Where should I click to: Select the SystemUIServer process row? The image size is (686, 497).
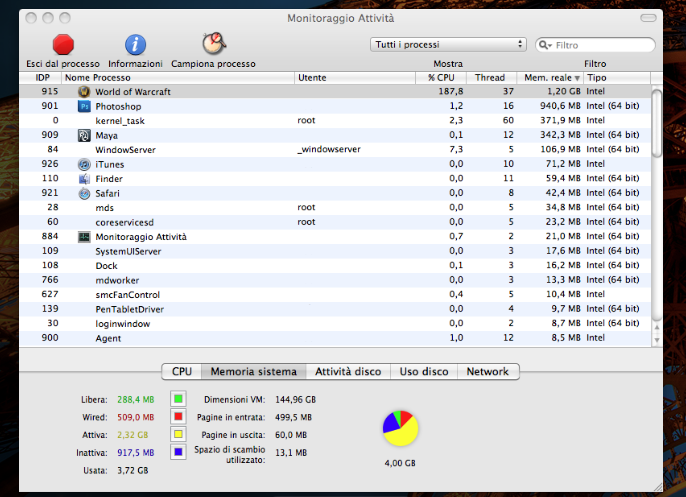(x=335, y=251)
